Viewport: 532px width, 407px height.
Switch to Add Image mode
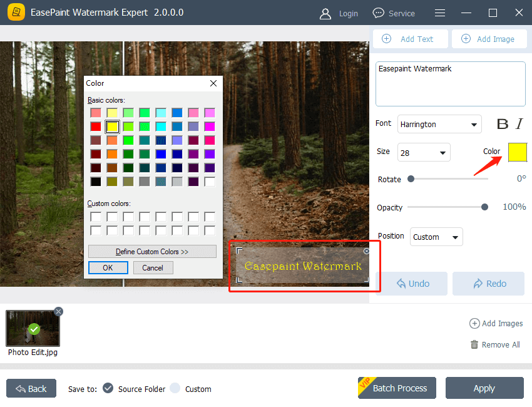(x=489, y=38)
